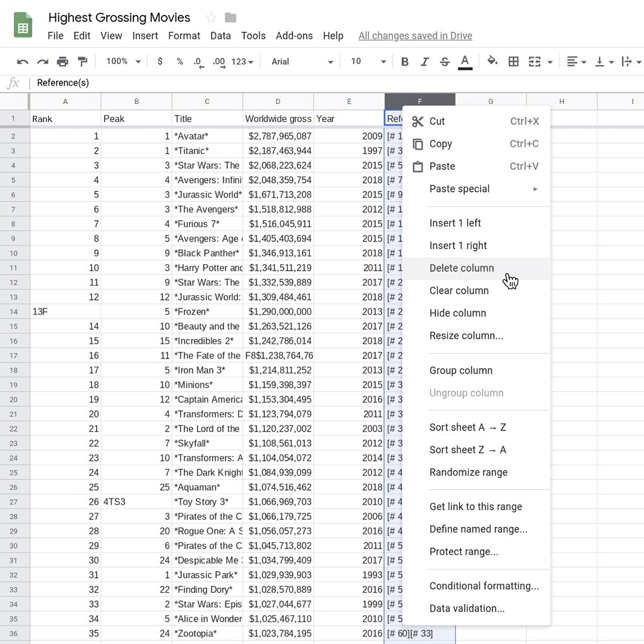Format as percent
This screenshot has width=644, height=644.
179,61
